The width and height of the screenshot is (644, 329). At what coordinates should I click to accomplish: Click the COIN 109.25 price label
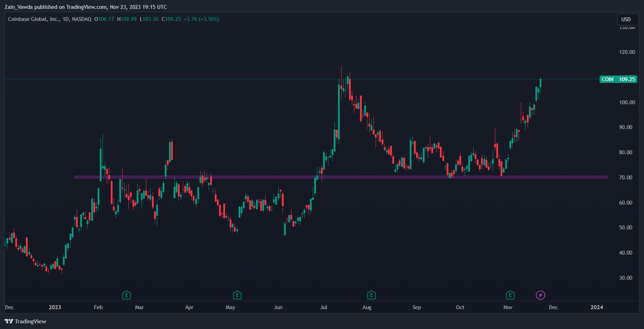click(618, 79)
